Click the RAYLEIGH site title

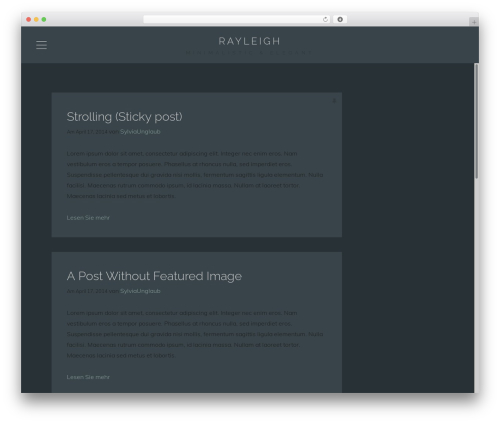coord(249,41)
